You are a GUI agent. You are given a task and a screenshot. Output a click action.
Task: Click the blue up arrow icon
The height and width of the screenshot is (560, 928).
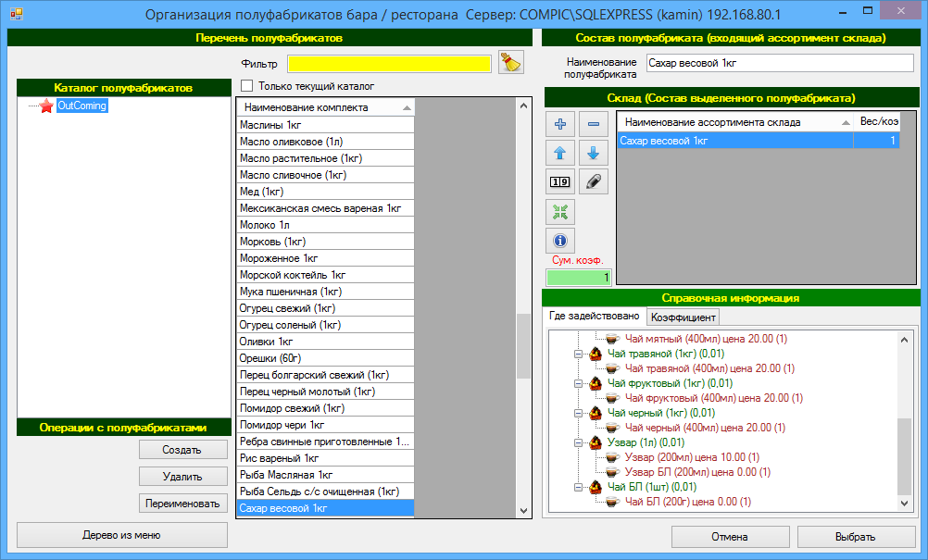[x=560, y=153]
